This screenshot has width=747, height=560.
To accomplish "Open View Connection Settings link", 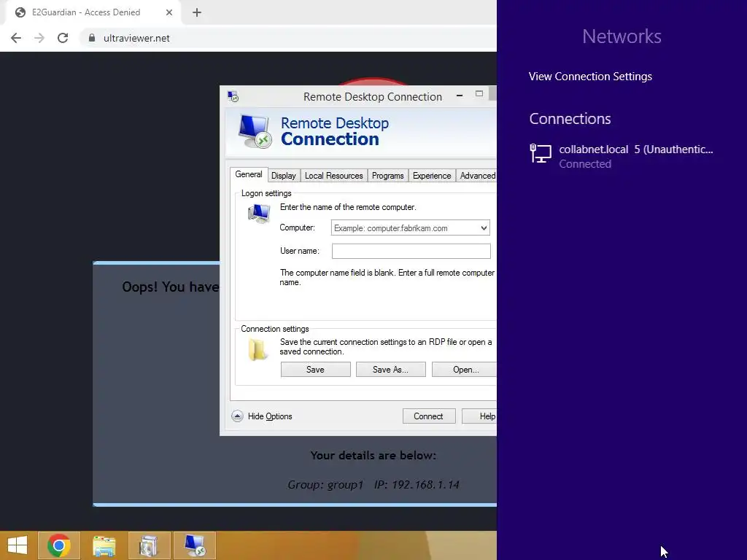I will [x=590, y=76].
